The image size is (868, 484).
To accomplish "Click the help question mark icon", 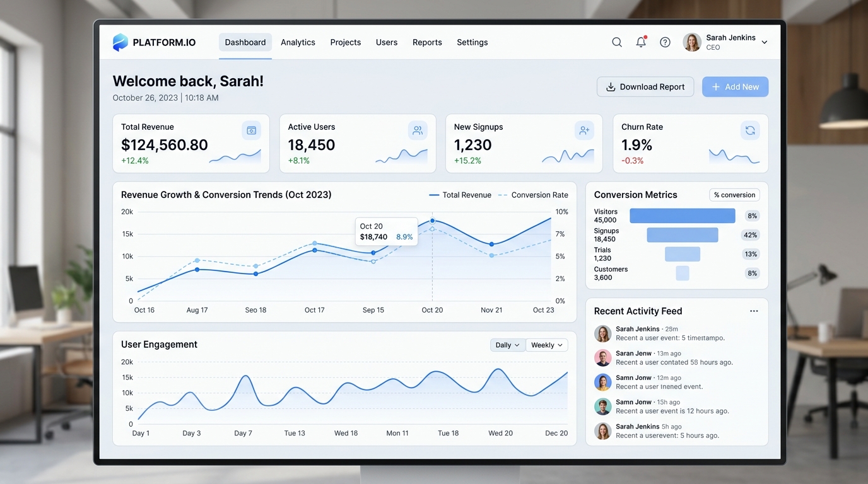I will pos(665,42).
